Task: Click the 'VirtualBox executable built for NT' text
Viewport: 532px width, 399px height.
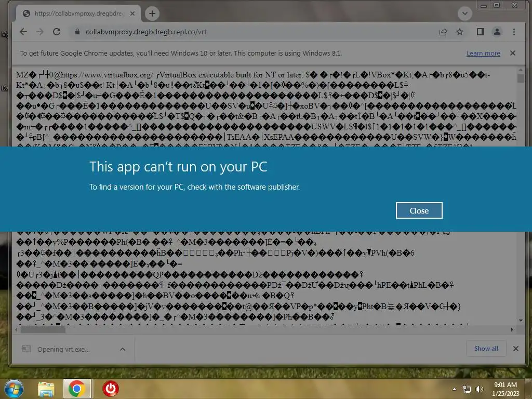Action: (231, 75)
